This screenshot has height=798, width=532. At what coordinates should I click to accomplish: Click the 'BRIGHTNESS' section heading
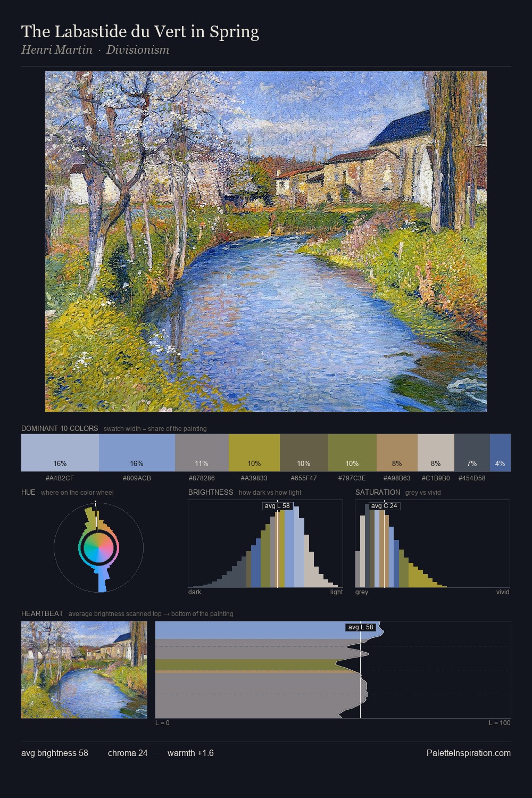click(211, 492)
